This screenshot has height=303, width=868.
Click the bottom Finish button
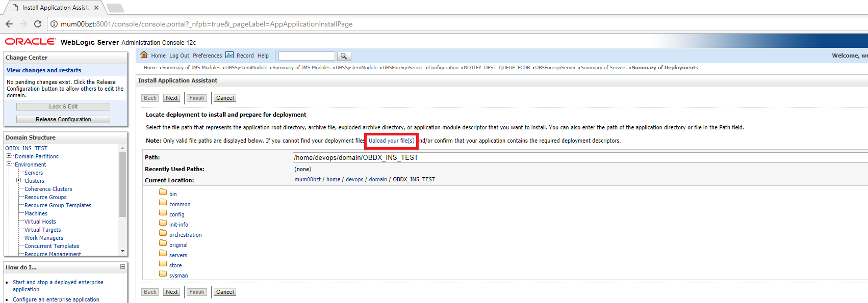pos(197,292)
